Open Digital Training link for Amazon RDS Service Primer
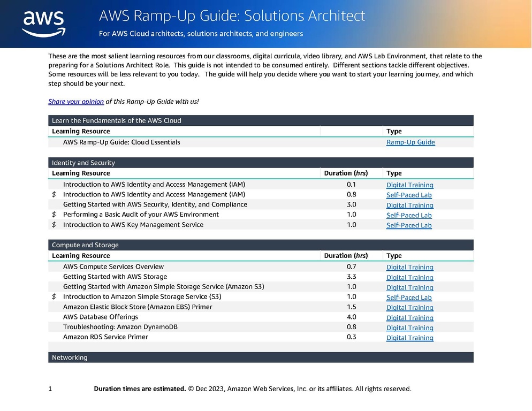 pyautogui.click(x=410, y=337)
